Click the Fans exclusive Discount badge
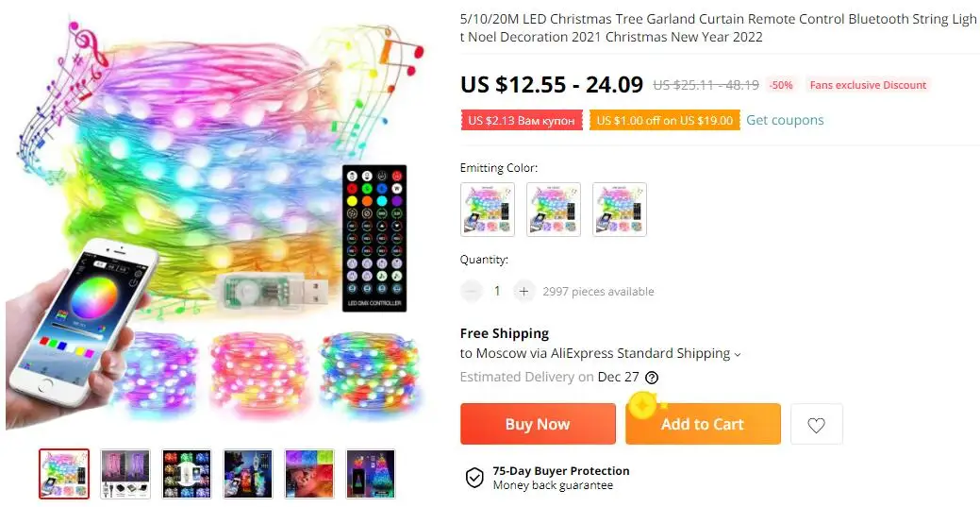Viewport: 980px width, 507px height. 868,85
